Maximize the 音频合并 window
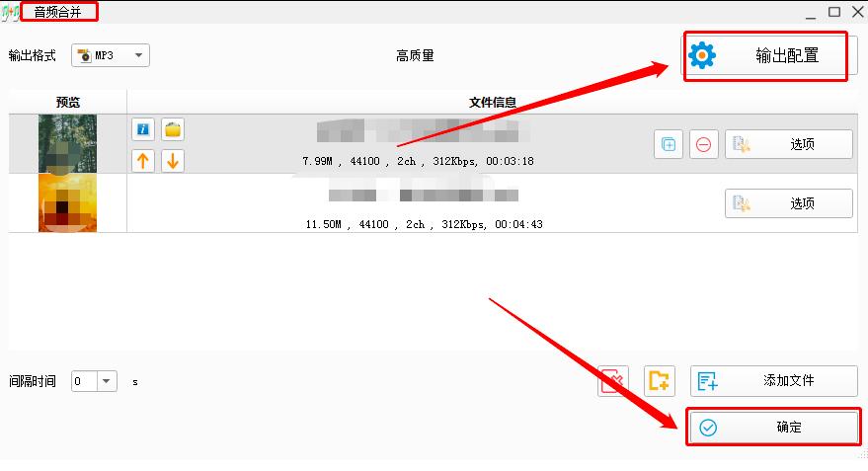Screen dimensions: 868x471 (834, 12)
